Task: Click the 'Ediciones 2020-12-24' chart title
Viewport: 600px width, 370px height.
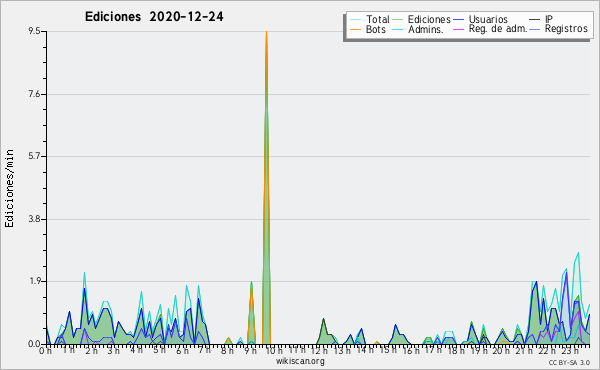Action: pyautogui.click(x=154, y=17)
